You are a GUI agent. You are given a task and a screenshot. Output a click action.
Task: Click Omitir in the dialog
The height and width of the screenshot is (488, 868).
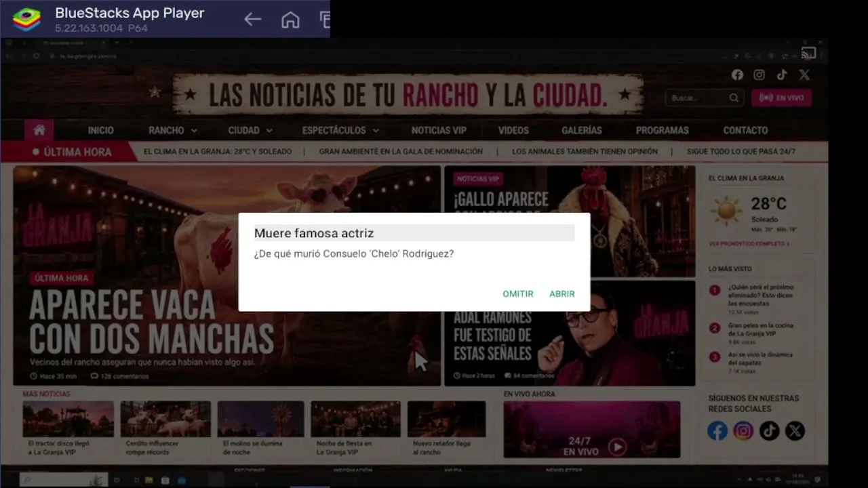coord(518,293)
